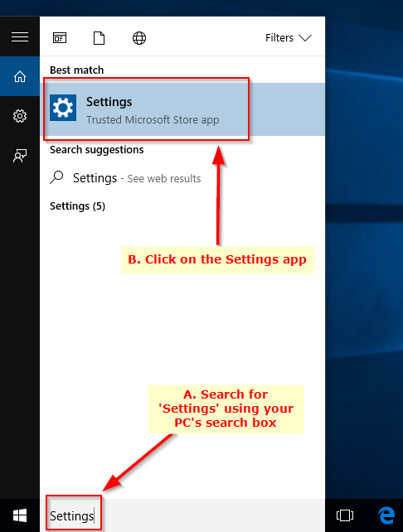Launch Microsoft Edge from taskbar

386,515
